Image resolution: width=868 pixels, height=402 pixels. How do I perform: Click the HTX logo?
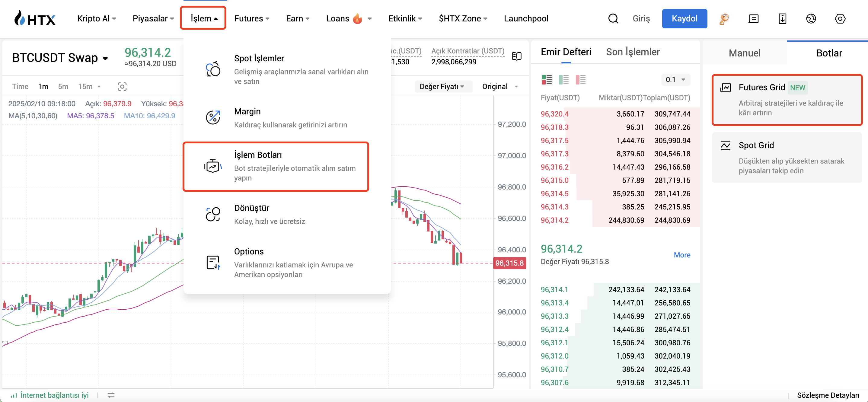(35, 18)
